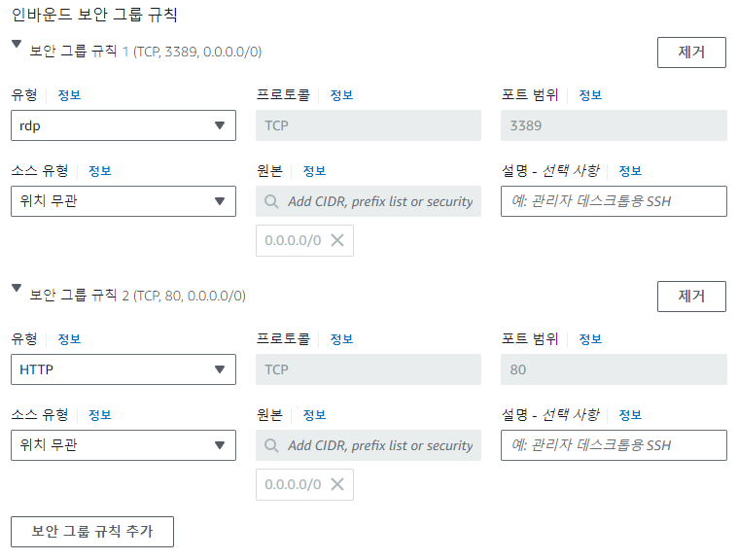Open the HTTP type dropdown
Image resolution: width=738 pixels, height=560 pixels.
pos(123,369)
